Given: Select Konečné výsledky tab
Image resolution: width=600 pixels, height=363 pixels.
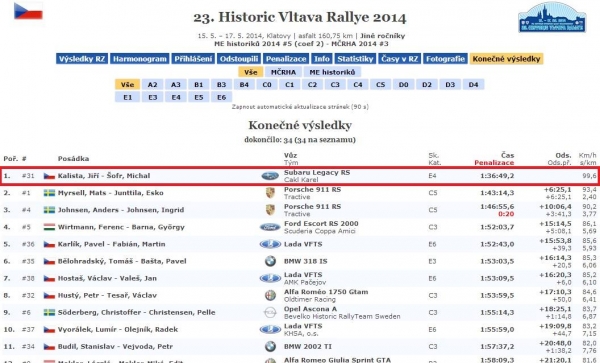Looking at the screenshot, I should [x=506, y=59].
